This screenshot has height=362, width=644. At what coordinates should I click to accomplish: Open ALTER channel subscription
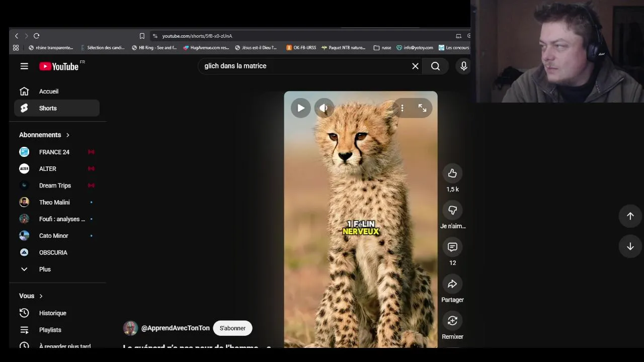(x=57, y=168)
